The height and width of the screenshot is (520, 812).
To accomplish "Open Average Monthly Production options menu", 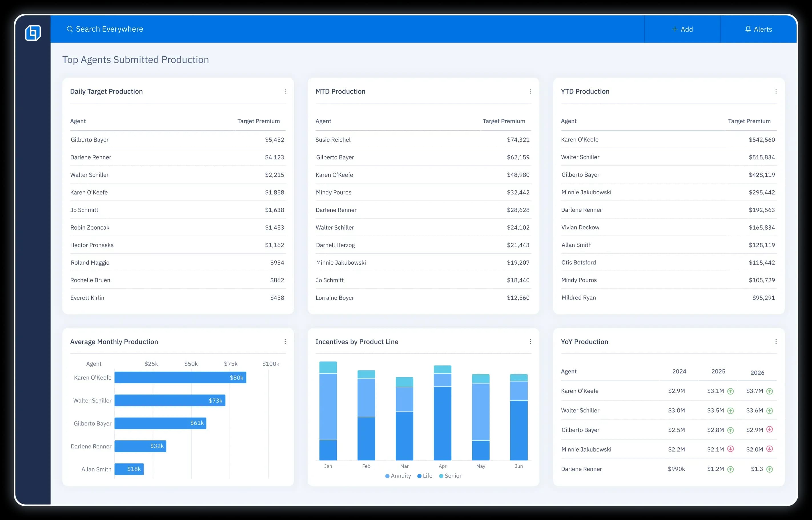I will 285,342.
